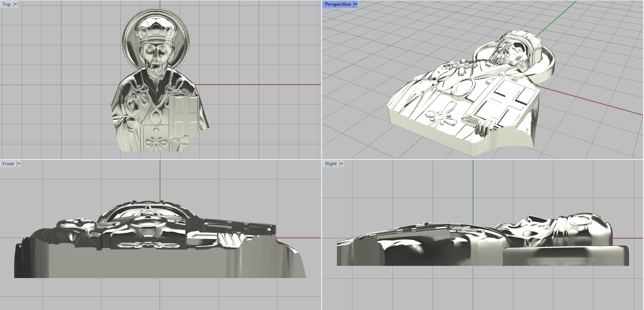
Task: Click the Front viewport title label
Action: point(8,164)
